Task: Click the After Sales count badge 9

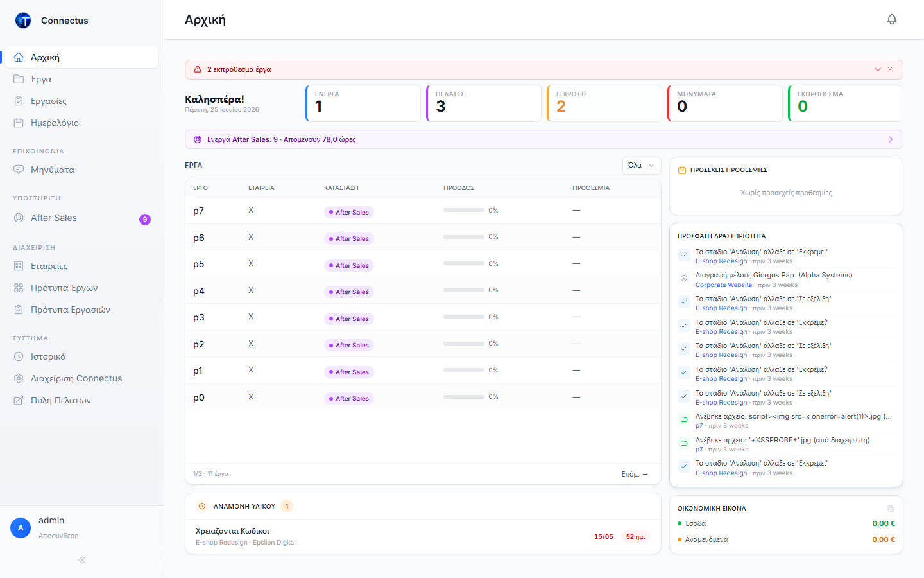Action: coord(145,220)
